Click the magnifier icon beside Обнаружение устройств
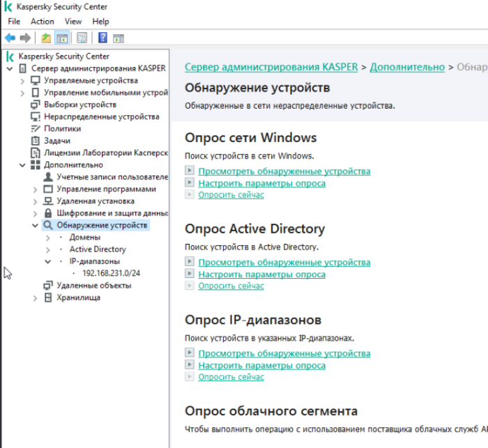This screenshot has height=448, width=488. (47, 225)
